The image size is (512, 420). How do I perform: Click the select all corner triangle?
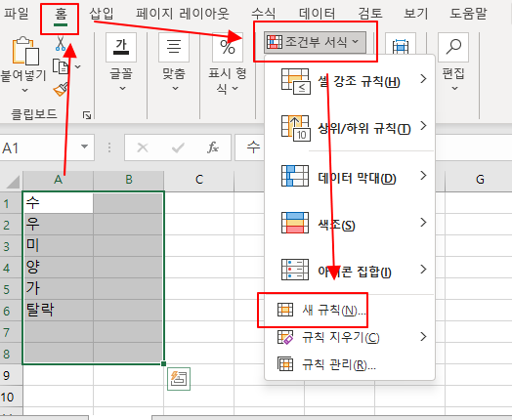point(13,181)
